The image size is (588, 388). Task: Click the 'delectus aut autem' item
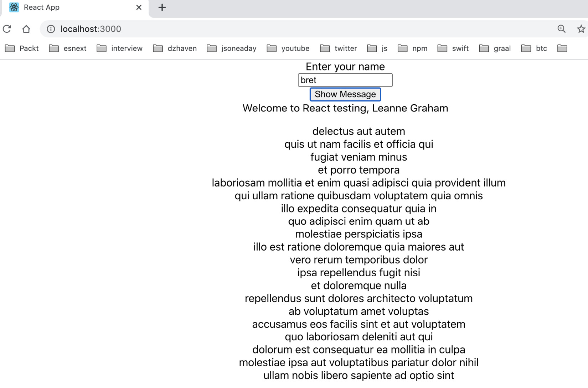tap(359, 131)
